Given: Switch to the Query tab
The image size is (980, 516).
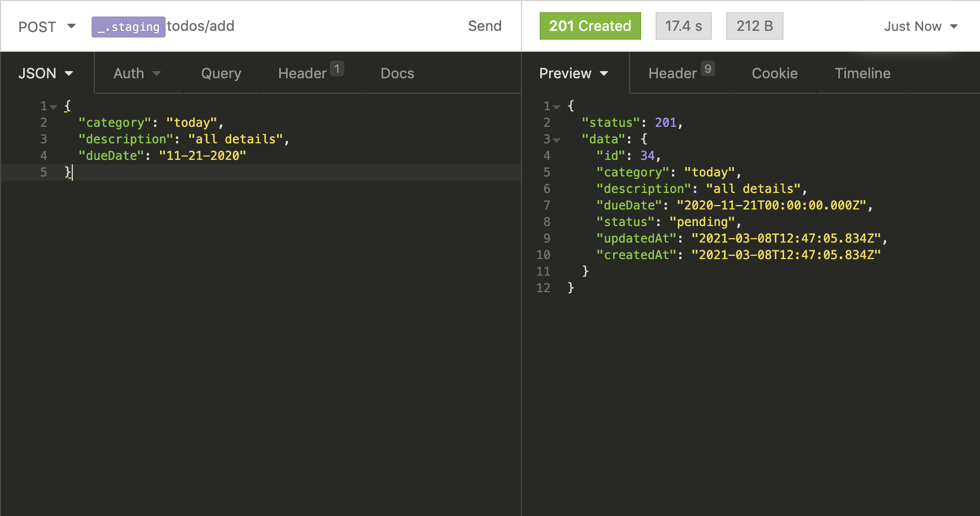Looking at the screenshot, I should pos(221,73).
